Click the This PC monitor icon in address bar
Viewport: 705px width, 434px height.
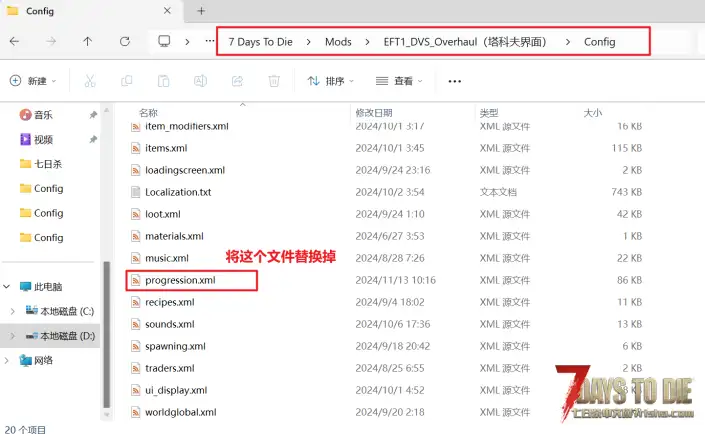(164, 41)
